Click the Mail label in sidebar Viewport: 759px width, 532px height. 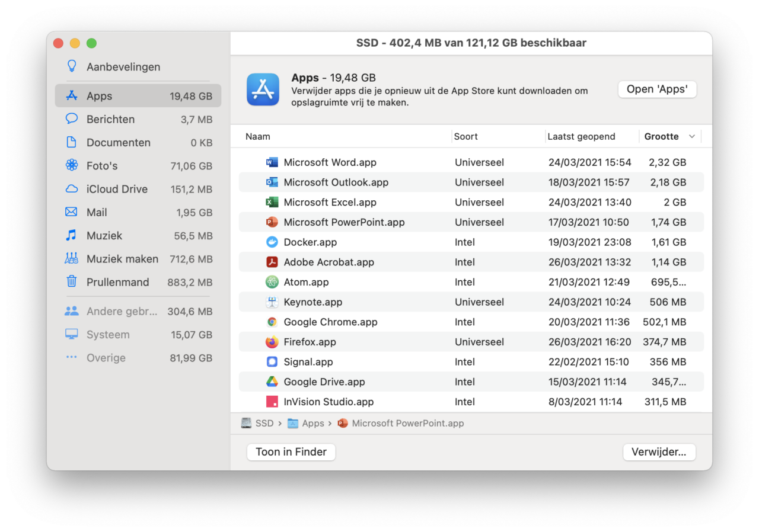click(x=97, y=212)
